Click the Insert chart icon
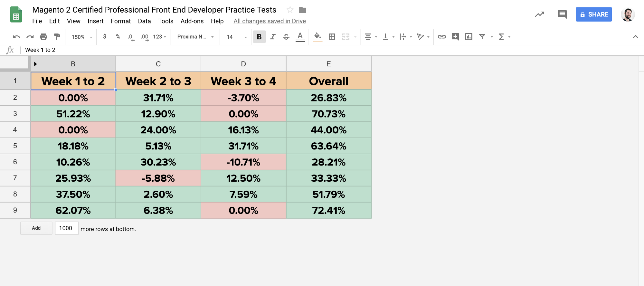The width and height of the screenshot is (644, 286). [x=469, y=37]
